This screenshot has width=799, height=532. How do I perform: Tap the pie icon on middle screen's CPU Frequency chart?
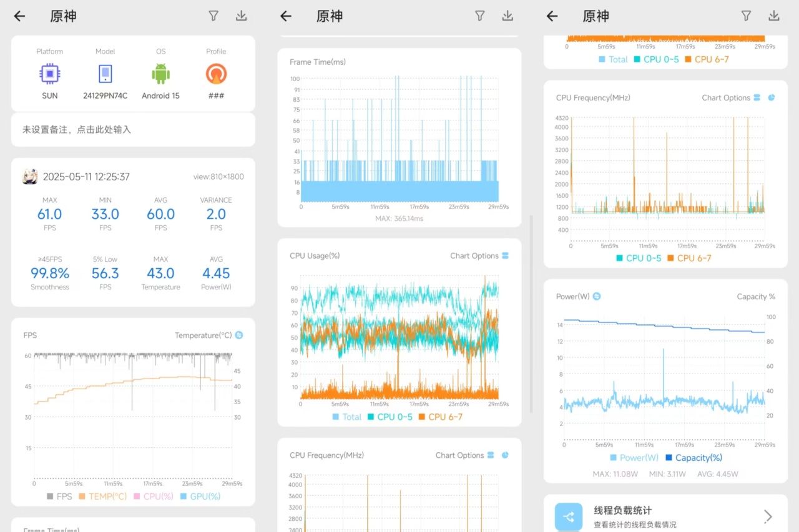click(505, 455)
